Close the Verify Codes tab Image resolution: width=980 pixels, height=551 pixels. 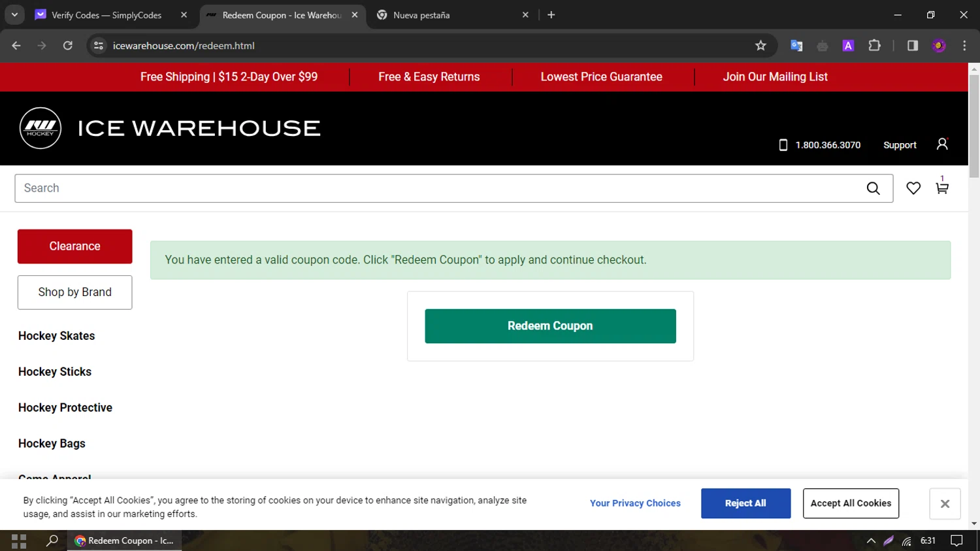184,15
